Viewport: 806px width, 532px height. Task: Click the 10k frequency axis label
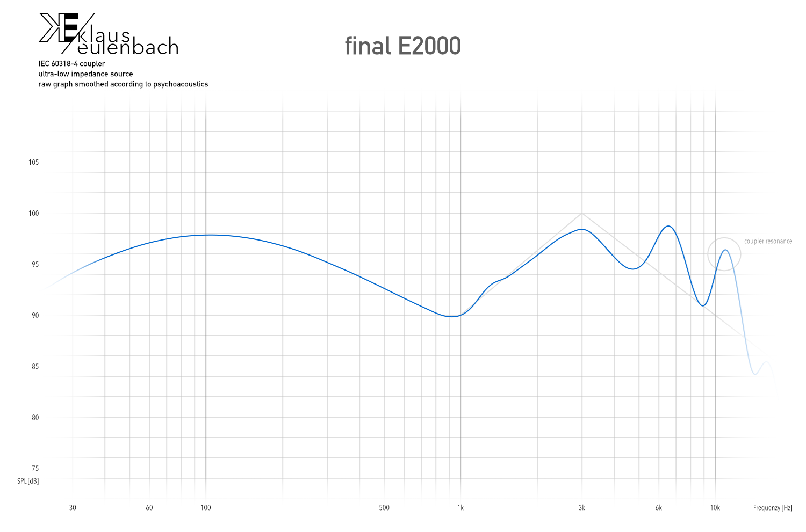click(715, 508)
